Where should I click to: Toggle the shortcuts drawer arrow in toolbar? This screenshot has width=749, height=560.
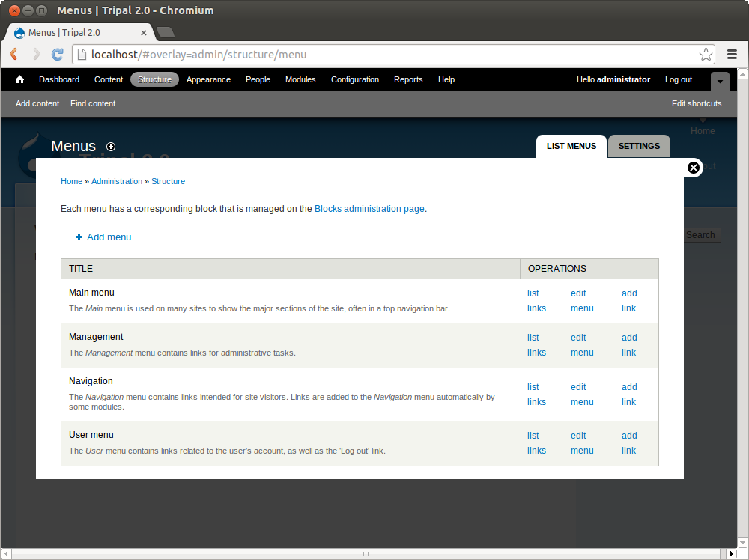tap(720, 81)
